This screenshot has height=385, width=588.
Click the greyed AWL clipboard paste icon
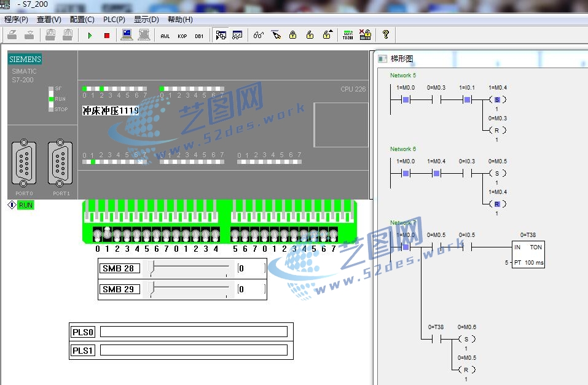click(50, 35)
